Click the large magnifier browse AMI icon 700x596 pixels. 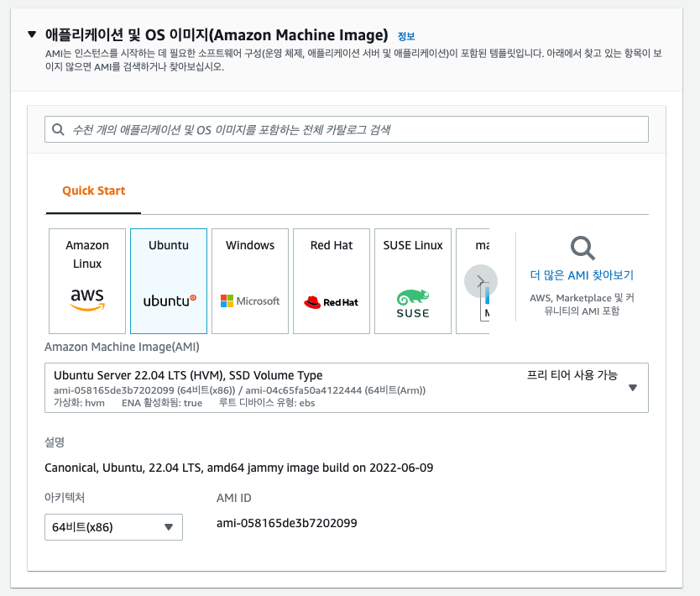click(582, 248)
